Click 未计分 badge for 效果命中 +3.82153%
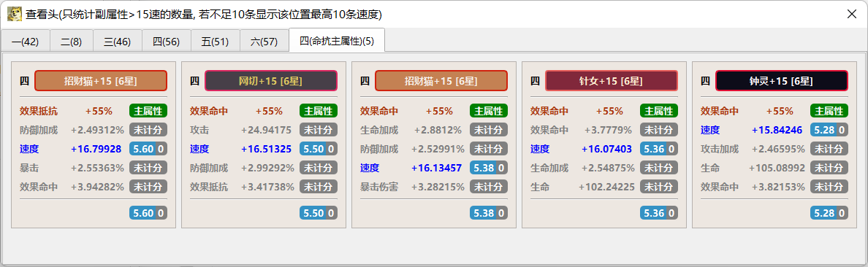Image resolution: width=868 pixels, height=267 pixels. (829, 186)
